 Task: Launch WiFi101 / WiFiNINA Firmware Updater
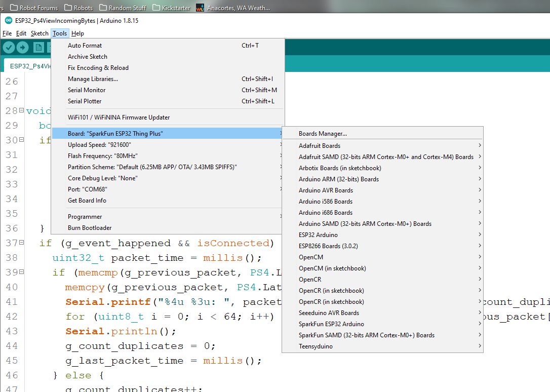click(168, 117)
